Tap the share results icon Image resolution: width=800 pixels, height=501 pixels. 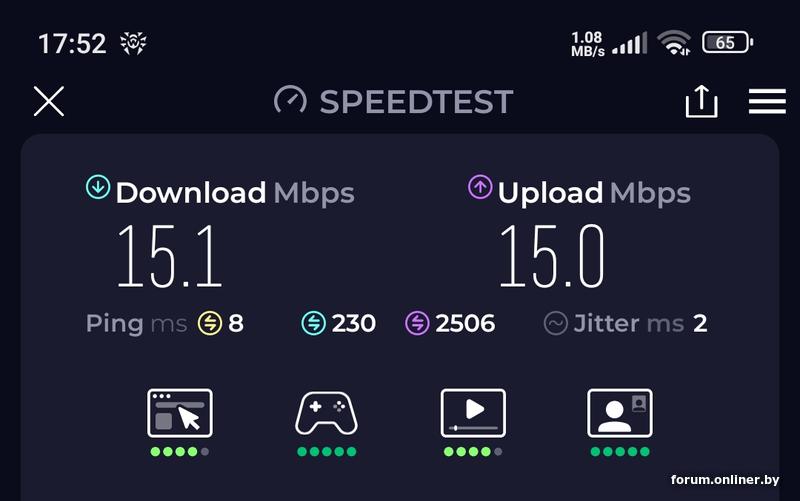[x=701, y=101]
